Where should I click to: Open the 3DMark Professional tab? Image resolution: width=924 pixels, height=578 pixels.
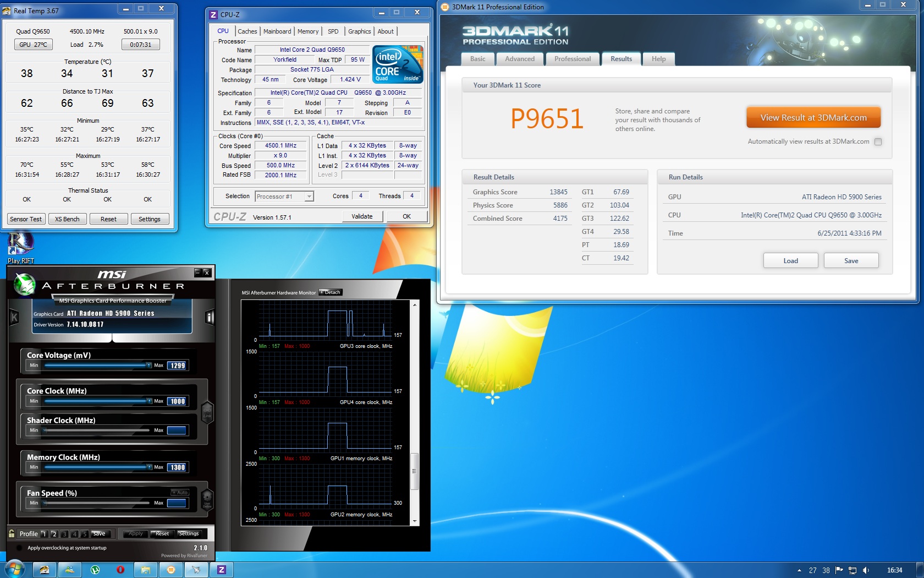pos(573,59)
